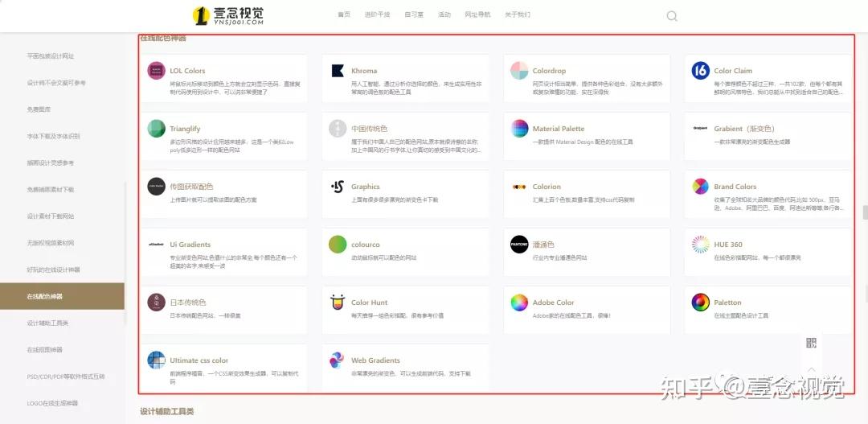The height and width of the screenshot is (424, 868).
Task: Select 设计素材下载网站 in sidebar
Action: [51, 216]
